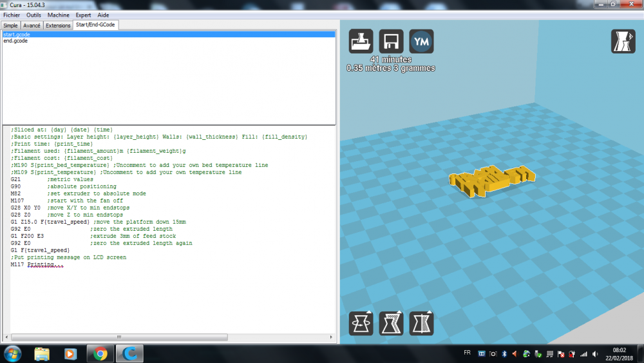644x363 pixels.
Task: Click the '41 minutes' print time text
Action: [391, 59]
